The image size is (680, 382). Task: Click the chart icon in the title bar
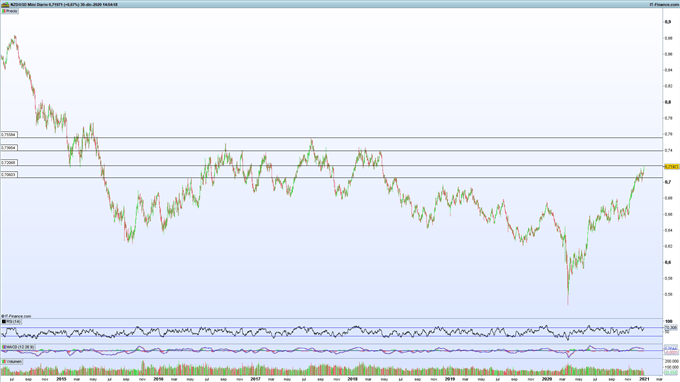click(5, 4)
